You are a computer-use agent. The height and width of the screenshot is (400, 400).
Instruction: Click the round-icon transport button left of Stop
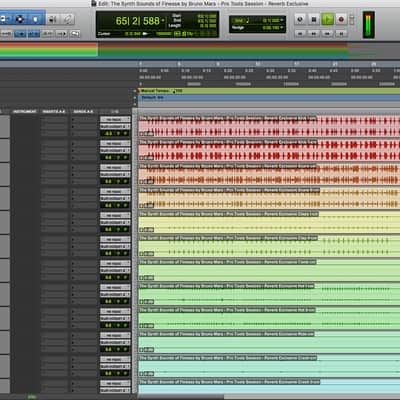[x=300, y=19]
